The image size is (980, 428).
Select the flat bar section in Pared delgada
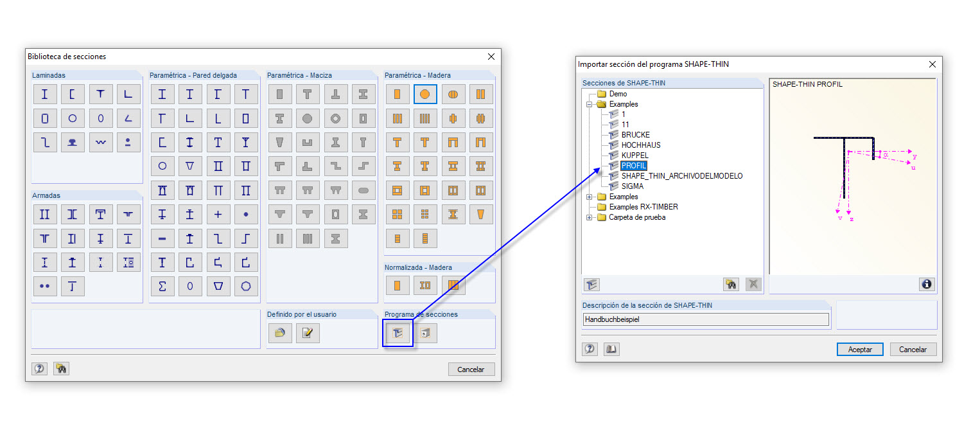(162, 238)
